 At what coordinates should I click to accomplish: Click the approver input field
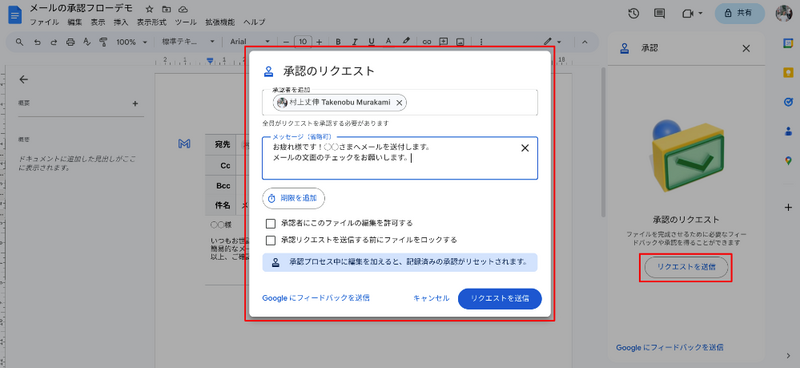point(400,103)
